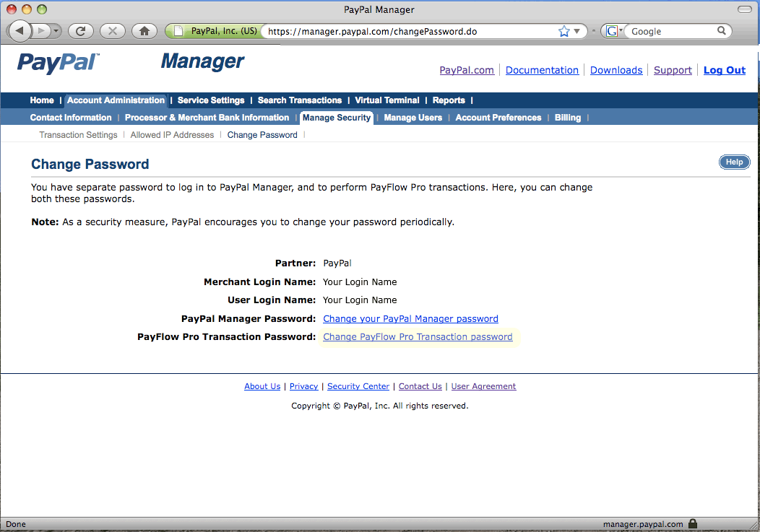Open the Google search engine selector
This screenshot has width=760, height=532.
[x=614, y=32]
